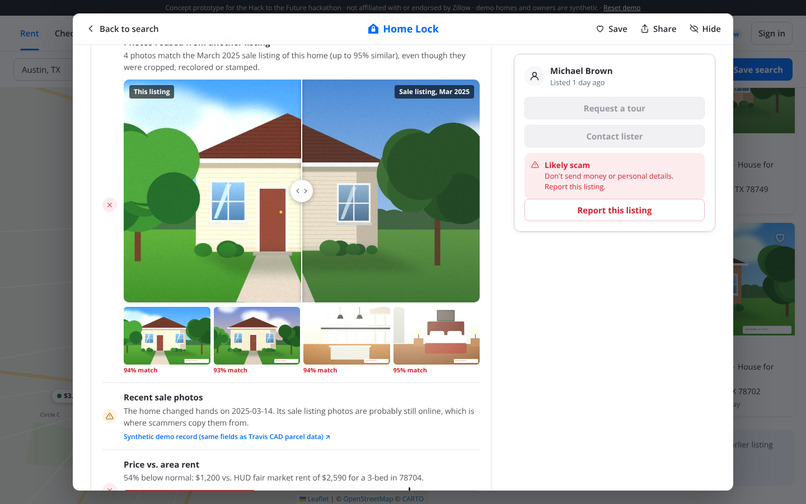Click the Save heart icon in header

(599, 29)
